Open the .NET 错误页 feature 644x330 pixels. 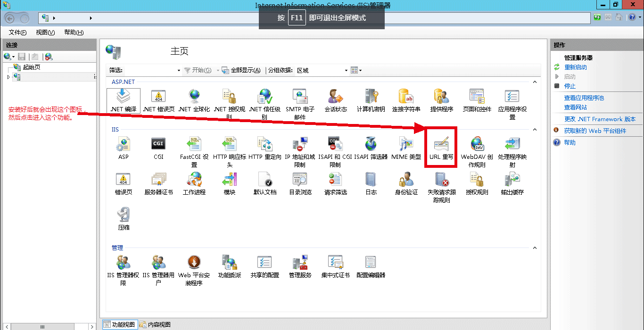point(158,101)
